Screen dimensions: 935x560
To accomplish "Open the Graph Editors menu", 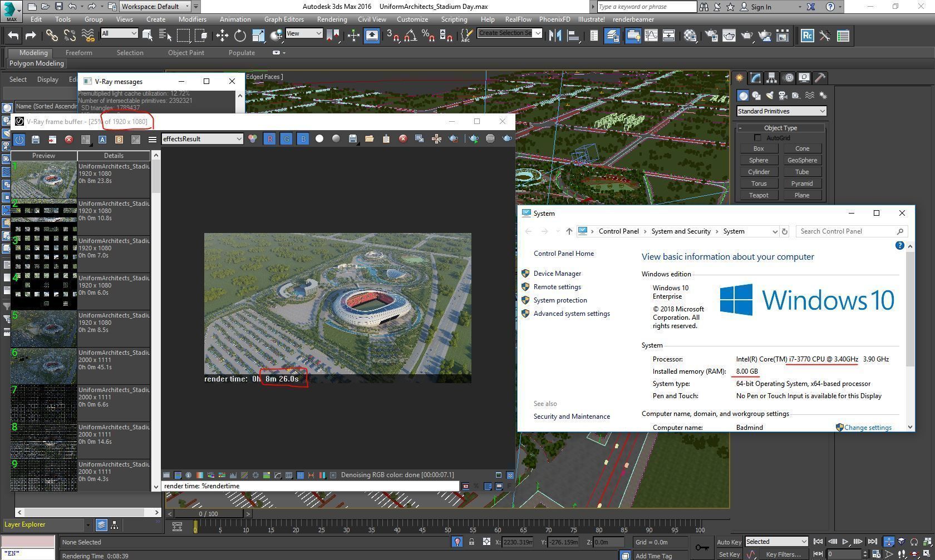I will [x=284, y=19].
